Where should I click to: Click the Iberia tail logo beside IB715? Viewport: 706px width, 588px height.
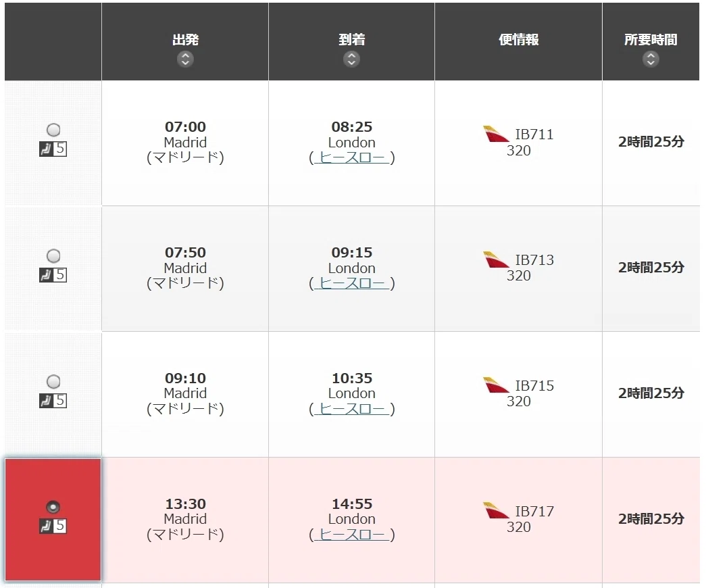pyautogui.click(x=496, y=385)
